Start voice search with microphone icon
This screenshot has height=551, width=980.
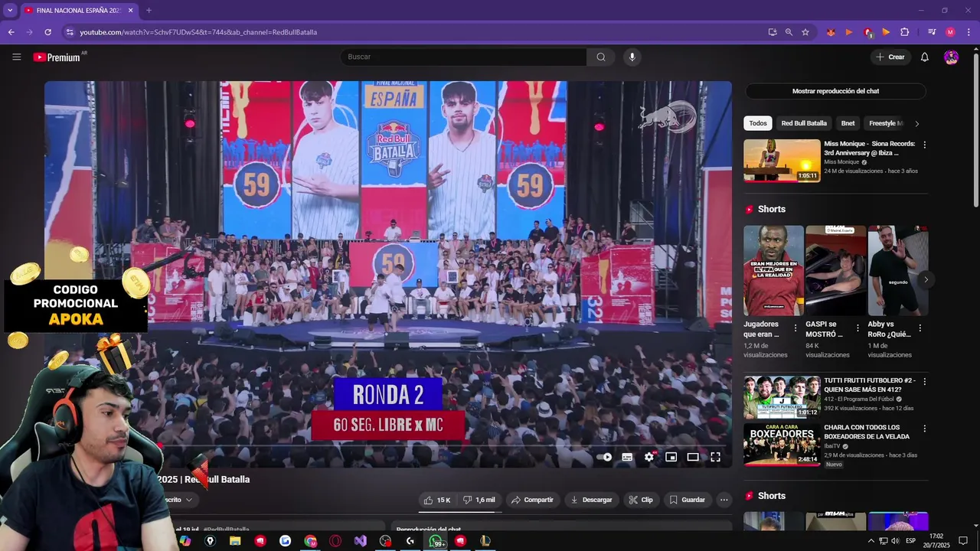point(632,57)
